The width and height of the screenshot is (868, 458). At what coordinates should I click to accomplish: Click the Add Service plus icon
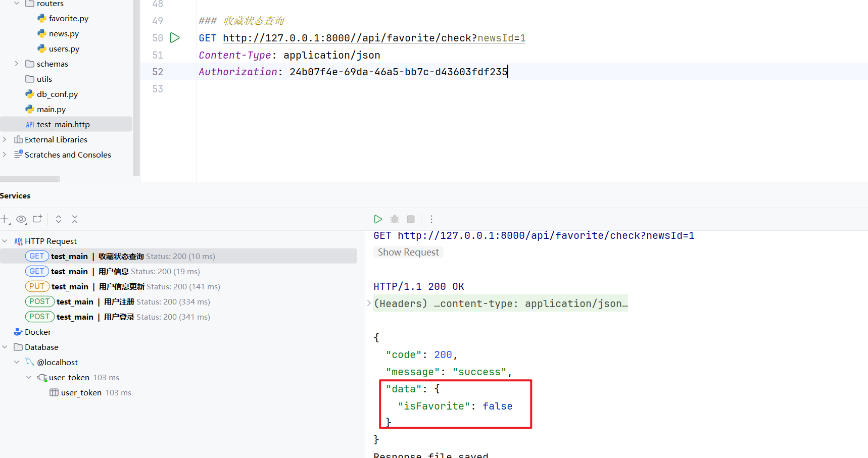[5, 219]
